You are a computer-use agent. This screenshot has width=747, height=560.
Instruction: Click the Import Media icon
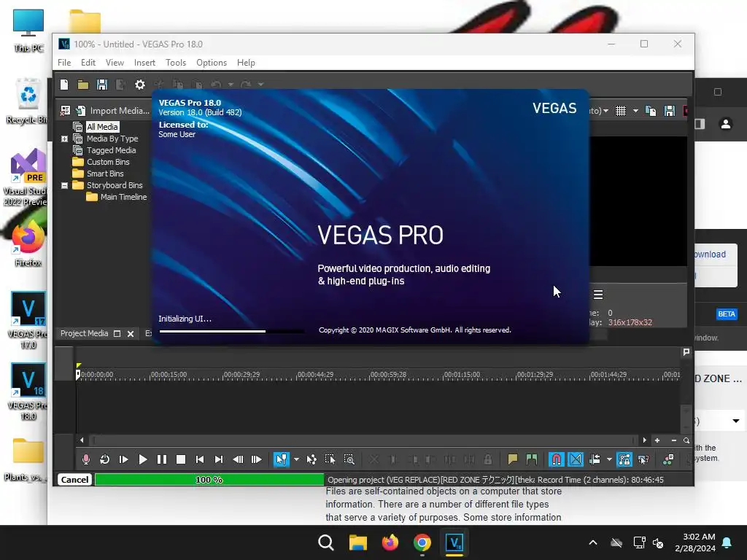click(x=80, y=111)
